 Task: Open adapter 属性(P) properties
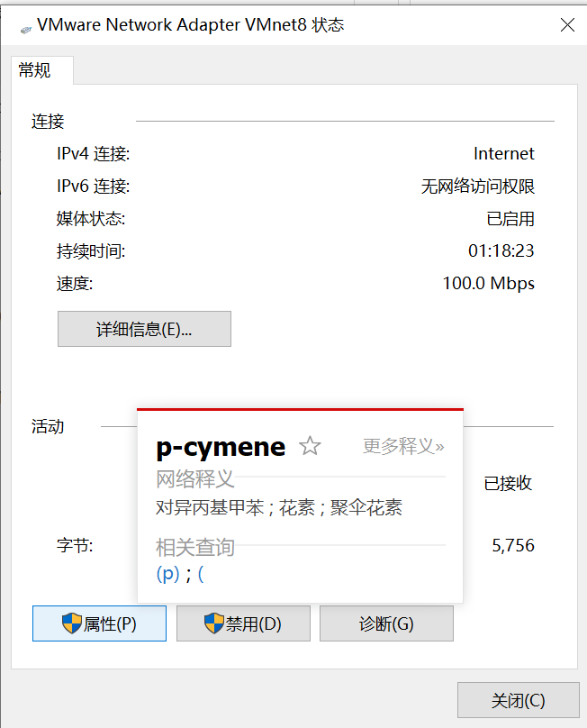pyautogui.click(x=99, y=623)
